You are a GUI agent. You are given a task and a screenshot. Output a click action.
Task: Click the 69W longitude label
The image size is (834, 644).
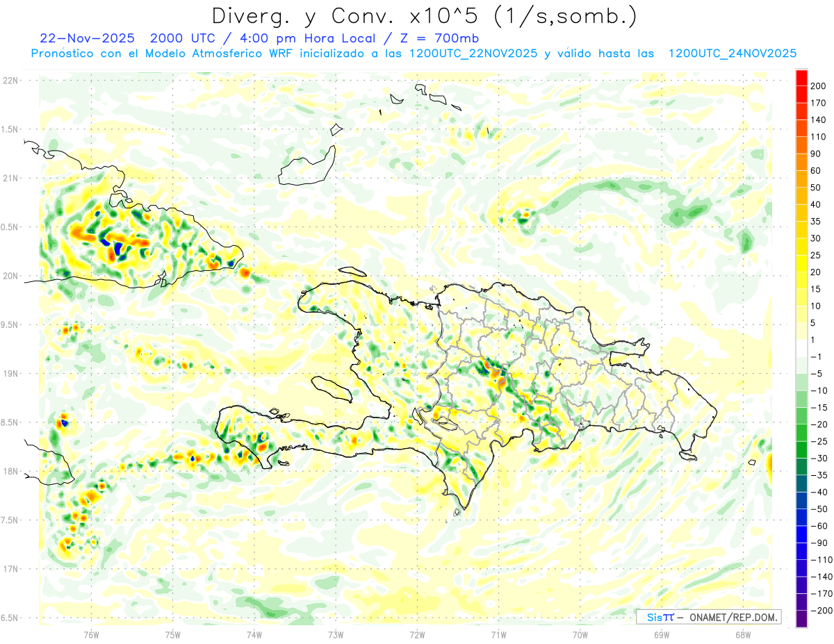[x=662, y=634]
